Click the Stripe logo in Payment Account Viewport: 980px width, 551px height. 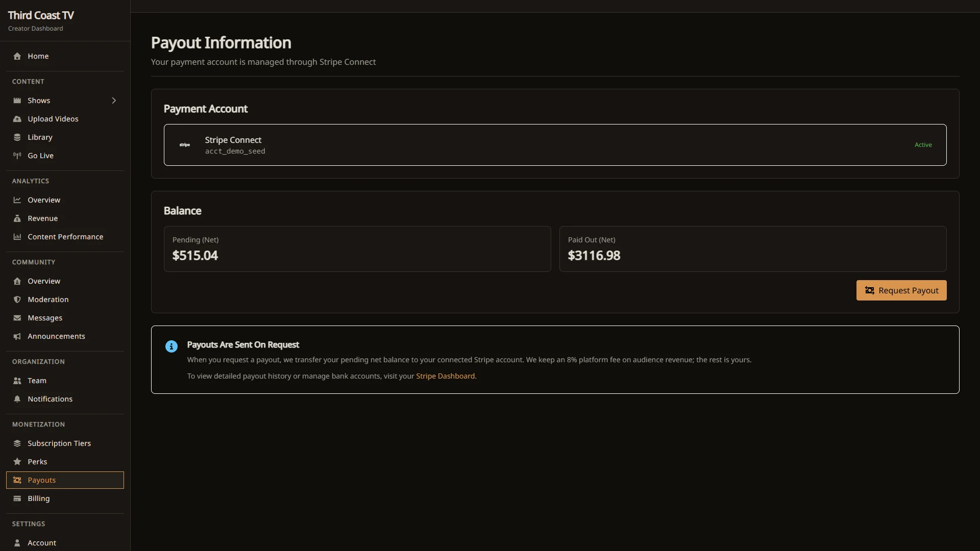[185, 145]
